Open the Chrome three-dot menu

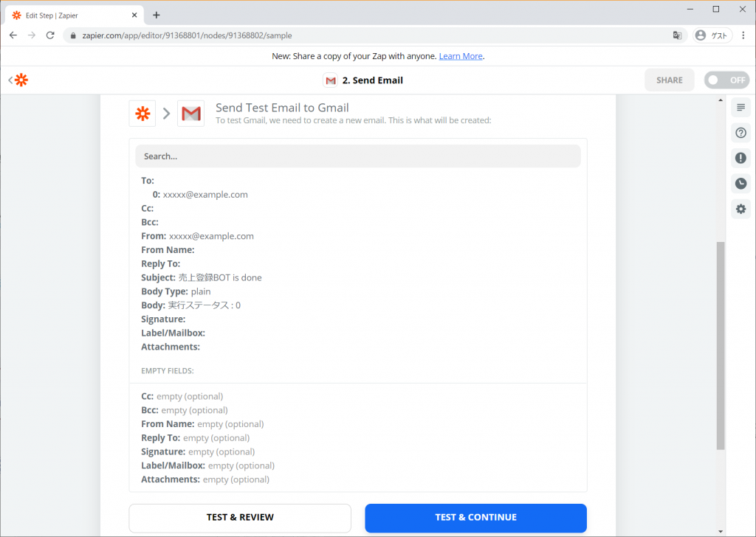743,35
